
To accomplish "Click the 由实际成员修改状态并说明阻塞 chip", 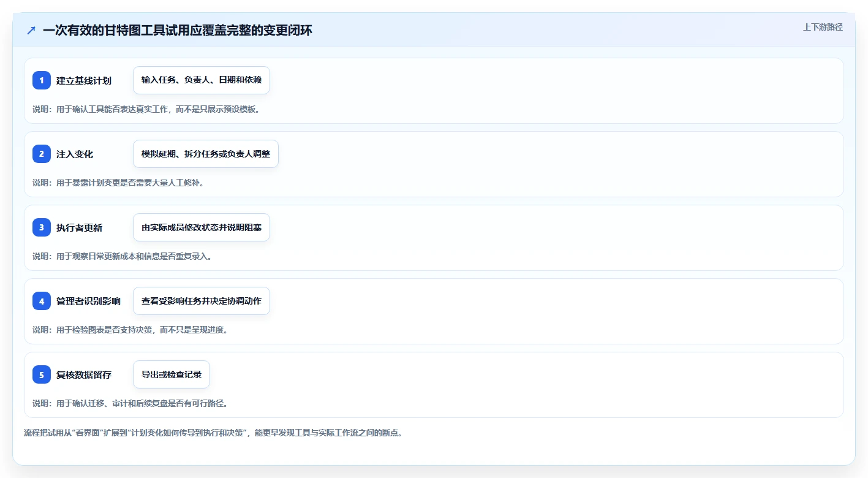I will 202,227.
